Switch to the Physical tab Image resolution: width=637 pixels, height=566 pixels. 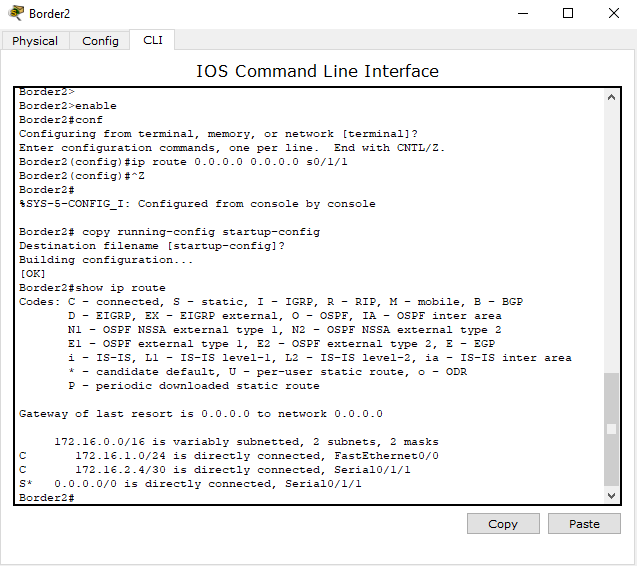point(35,41)
